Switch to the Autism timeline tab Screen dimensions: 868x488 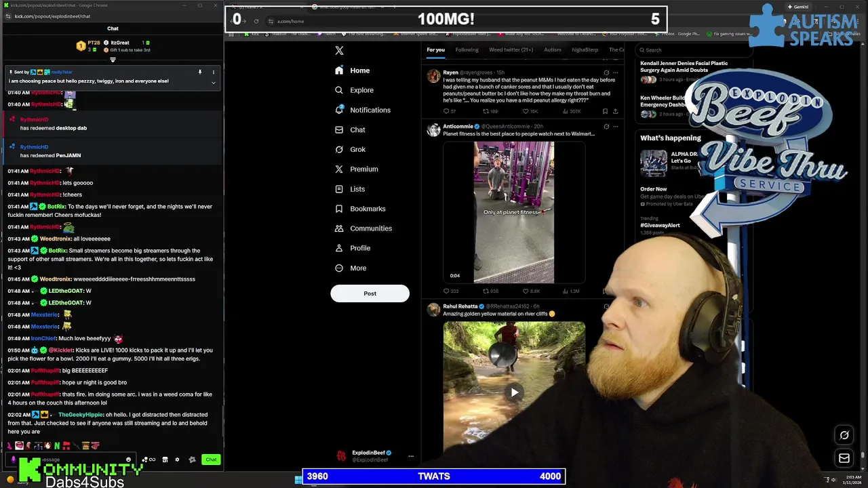pyautogui.click(x=552, y=49)
